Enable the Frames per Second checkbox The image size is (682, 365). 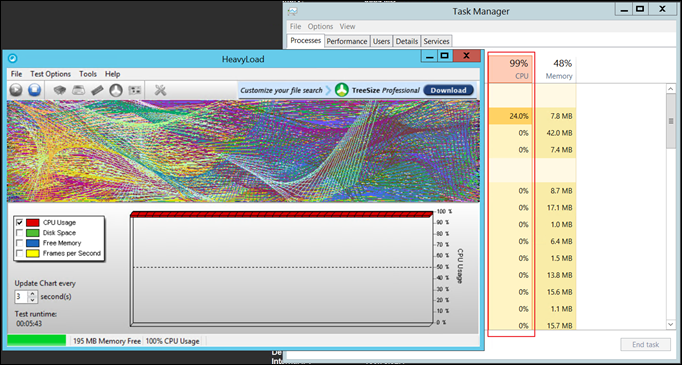(x=20, y=253)
